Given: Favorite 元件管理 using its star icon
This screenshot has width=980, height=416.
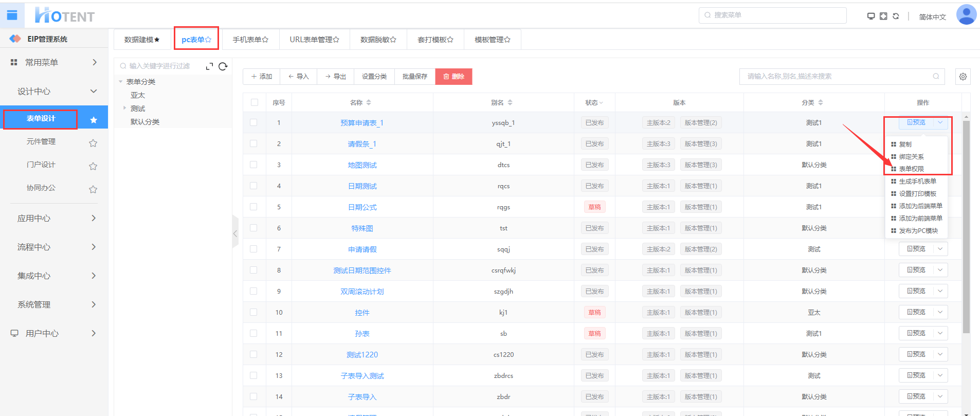Looking at the screenshot, I should click(93, 143).
